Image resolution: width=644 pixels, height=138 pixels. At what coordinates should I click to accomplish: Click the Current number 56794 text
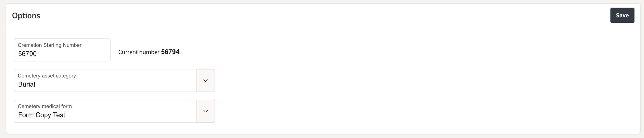tap(149, 52)
